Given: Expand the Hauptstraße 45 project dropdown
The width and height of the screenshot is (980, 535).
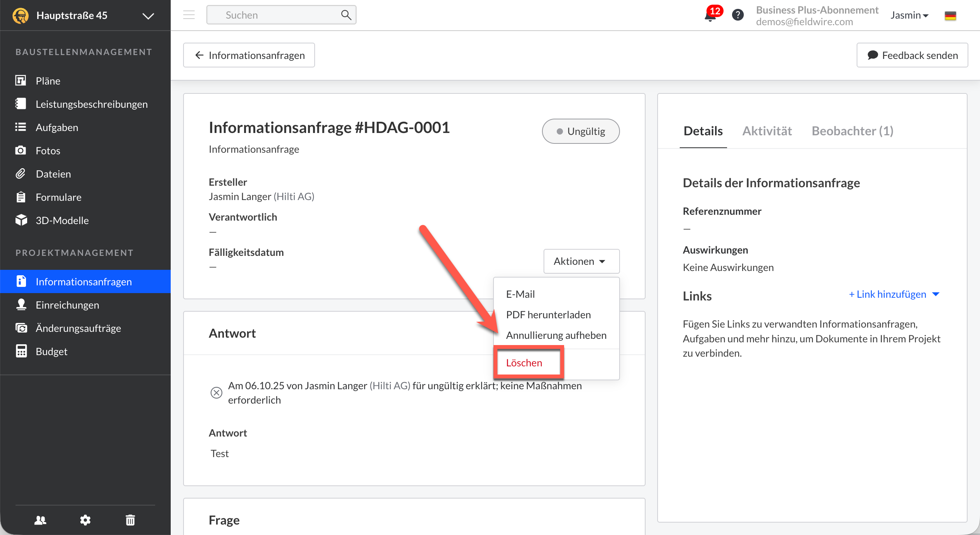Looking at the screenshot, I should tap(148, 16).
